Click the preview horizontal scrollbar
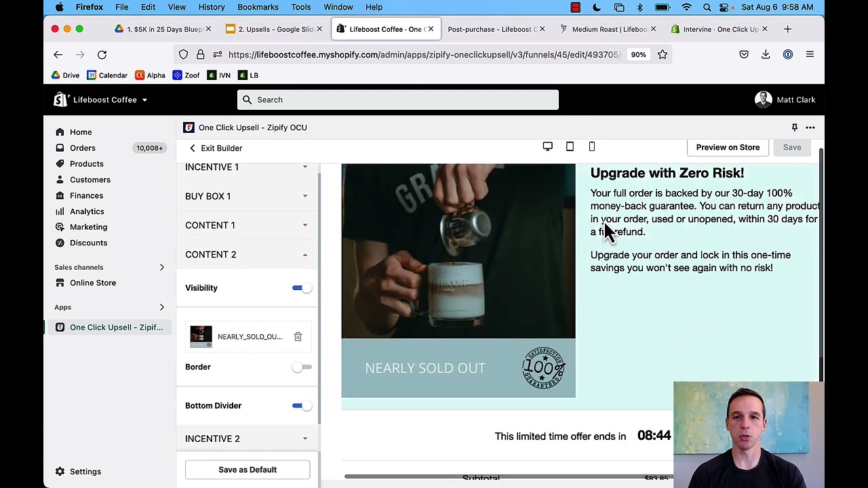Viewport: 868px width, 488px height. pyautogui.click(x=509, y=476)
